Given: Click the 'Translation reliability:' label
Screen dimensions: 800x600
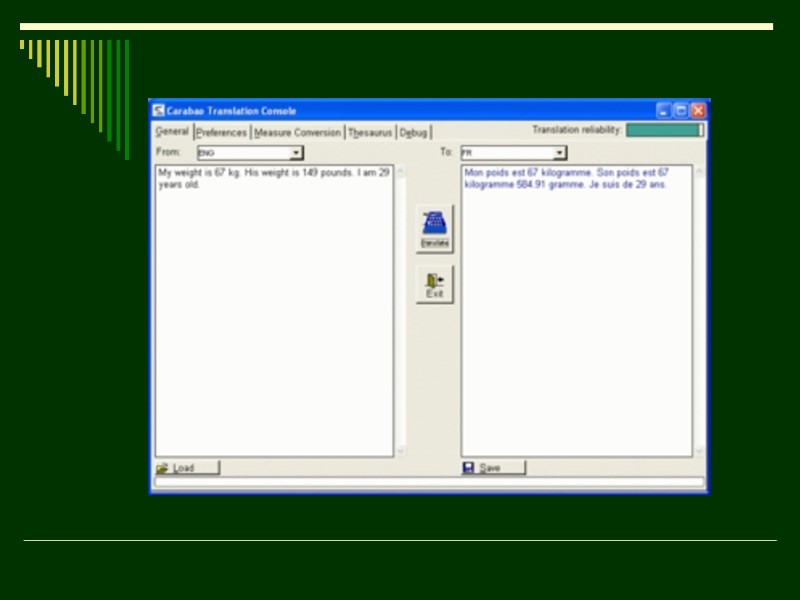Looking at the screenshot, I should pyautogui.click(x=577, y=130).
